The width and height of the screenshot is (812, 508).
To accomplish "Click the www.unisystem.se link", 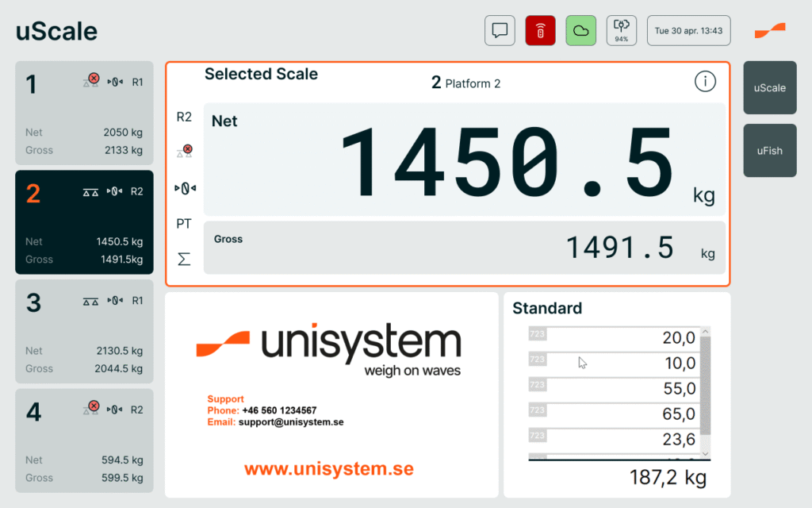I will click(x=328, y=469).
